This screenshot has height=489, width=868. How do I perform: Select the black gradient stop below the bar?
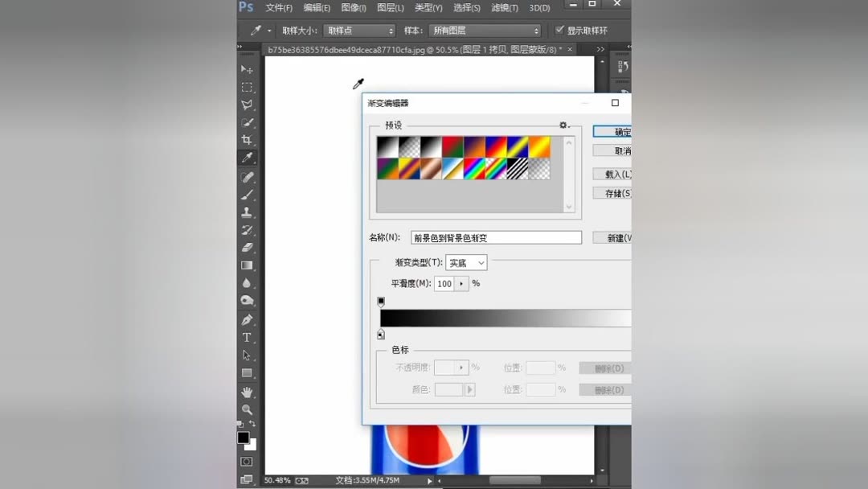point(381,334)
